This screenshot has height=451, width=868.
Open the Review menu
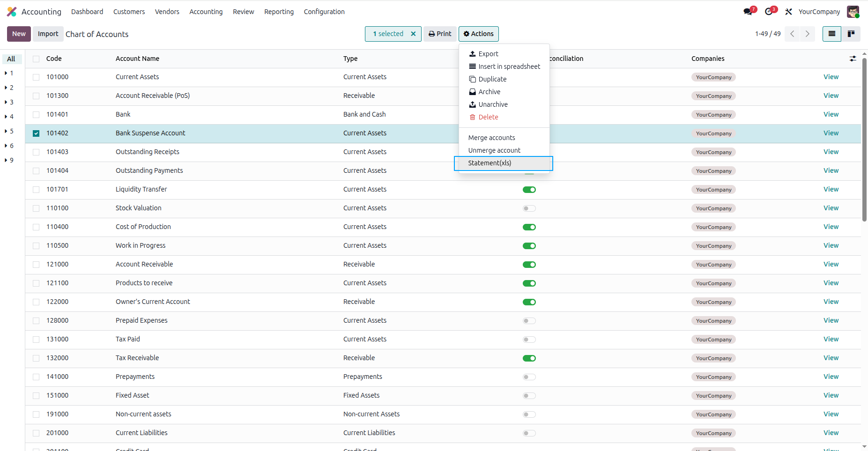pos(244,12)
